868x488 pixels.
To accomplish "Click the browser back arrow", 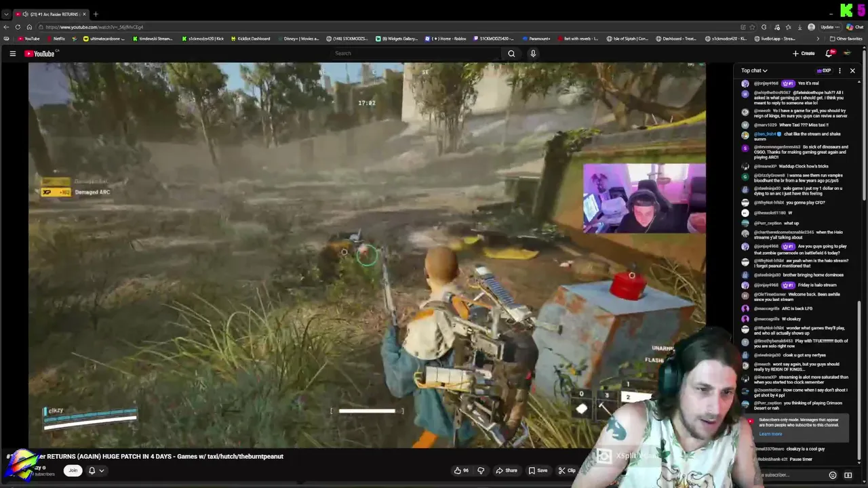I will click(6, 27).
